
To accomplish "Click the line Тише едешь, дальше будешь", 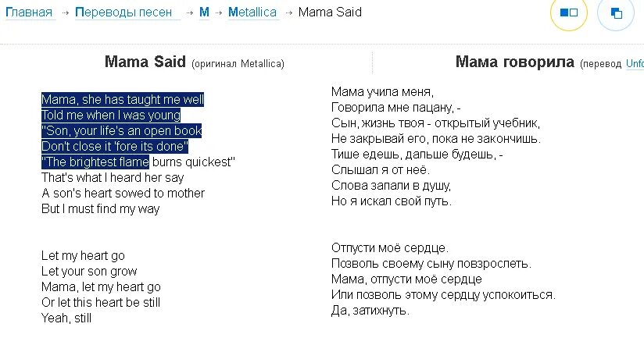I will click(417, 155).
